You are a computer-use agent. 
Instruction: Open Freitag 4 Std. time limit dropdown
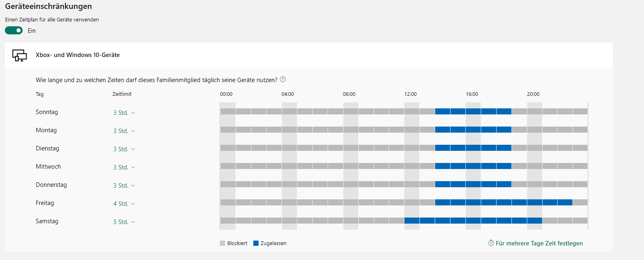click(124, 204)
